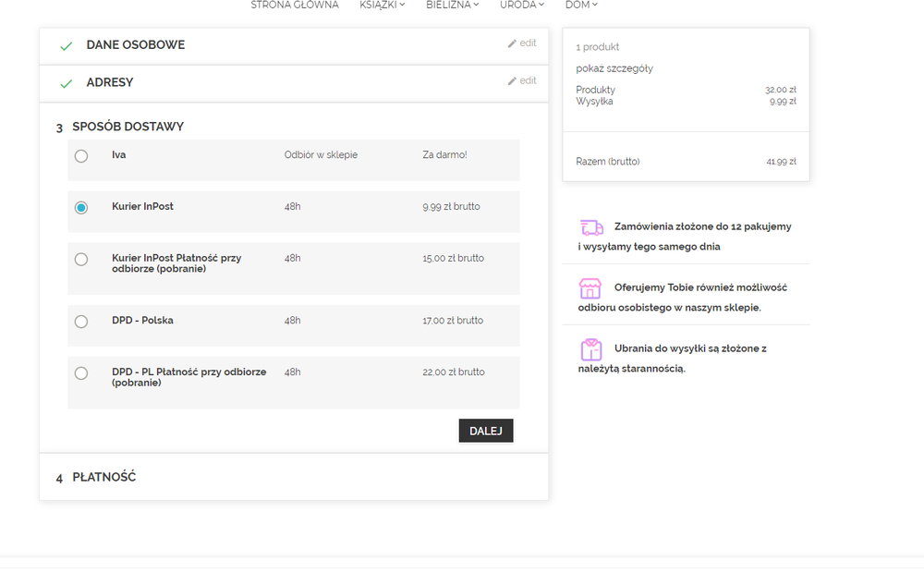The width and height of the screenshot is (924, 573).
Task: Click the 22,00 zł brutto price
Action: tap(454, 372)
